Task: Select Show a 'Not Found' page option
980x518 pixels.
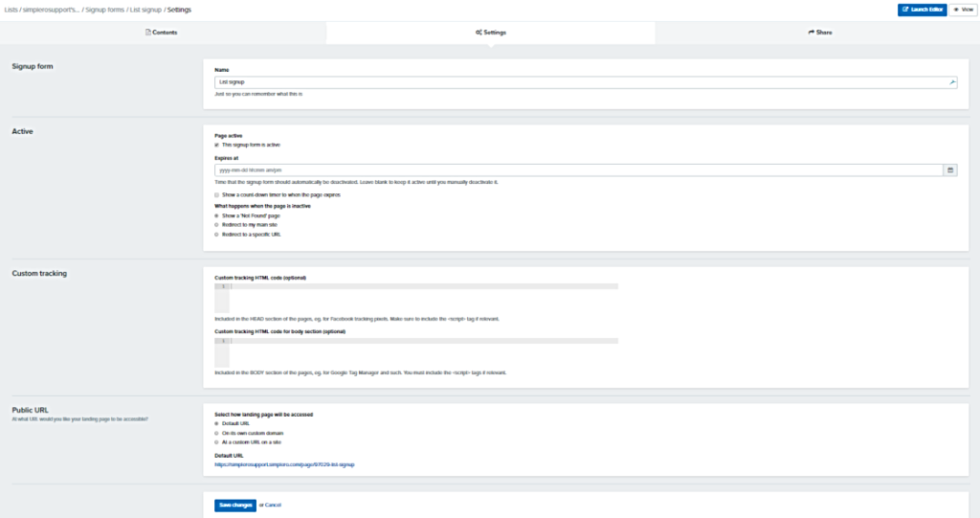Action: [217, 215]
